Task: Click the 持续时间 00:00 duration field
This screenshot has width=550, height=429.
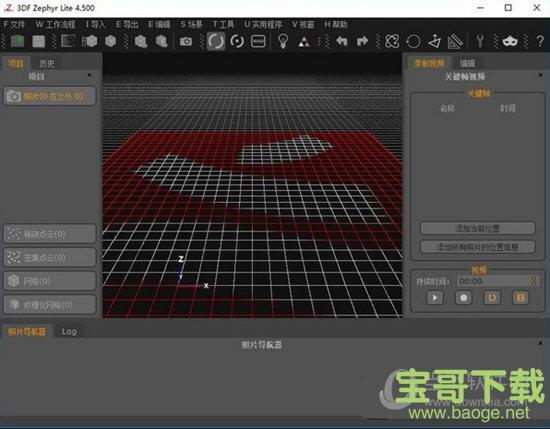Action: pyautogui.click(x=494, y=281)
